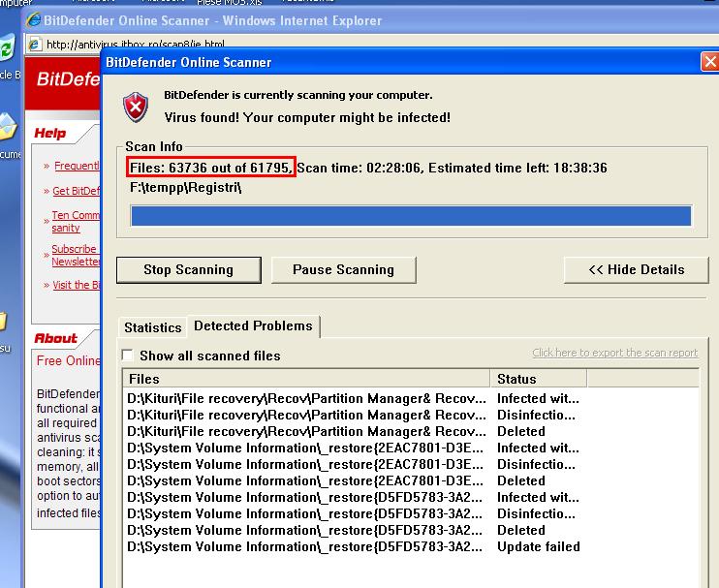
Task: Open the documents folder desktop icon
Action: click(x=8, y=126)
